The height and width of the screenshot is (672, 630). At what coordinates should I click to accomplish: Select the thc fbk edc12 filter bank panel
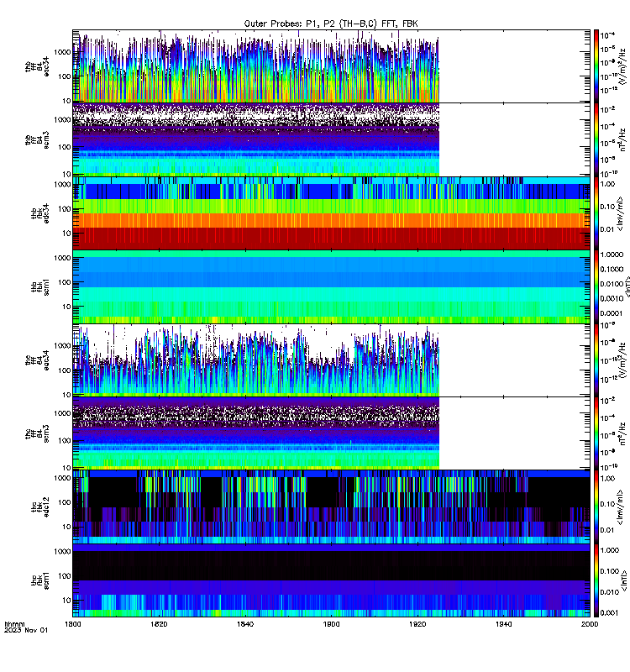tap(331, 507)
